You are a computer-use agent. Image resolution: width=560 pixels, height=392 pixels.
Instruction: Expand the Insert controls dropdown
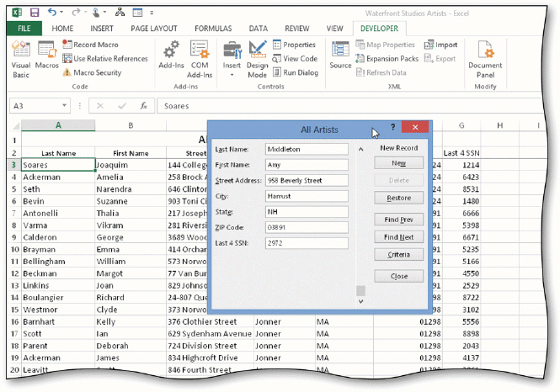coord(232,75)
